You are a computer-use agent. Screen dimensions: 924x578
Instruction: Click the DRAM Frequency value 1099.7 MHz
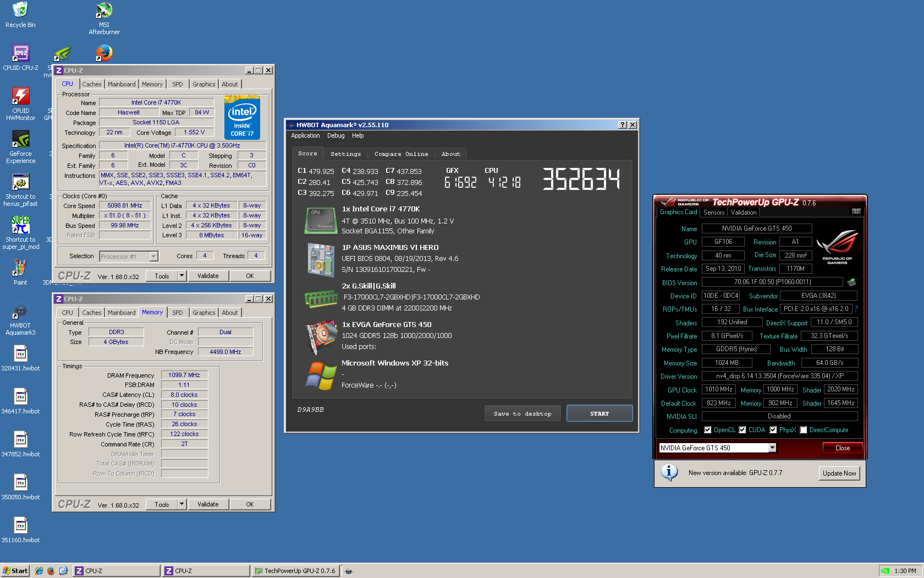(184, 375)
